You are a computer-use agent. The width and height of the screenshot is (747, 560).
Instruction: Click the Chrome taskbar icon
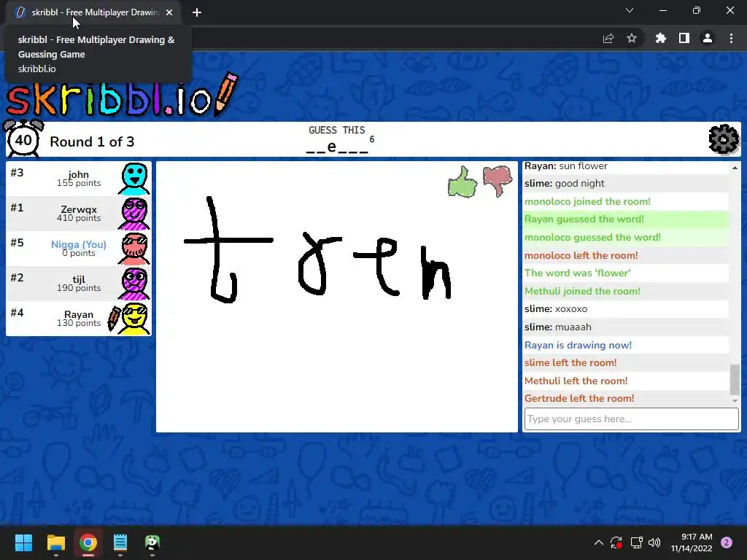[88, 542]
